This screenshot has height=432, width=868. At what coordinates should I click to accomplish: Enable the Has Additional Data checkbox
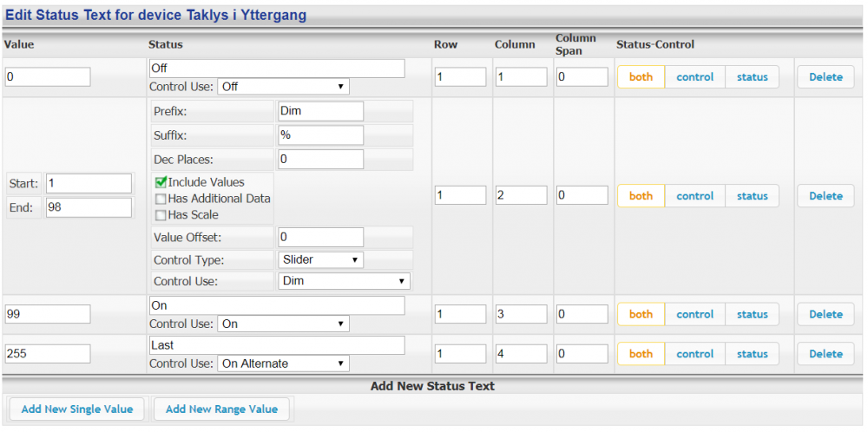161,199
